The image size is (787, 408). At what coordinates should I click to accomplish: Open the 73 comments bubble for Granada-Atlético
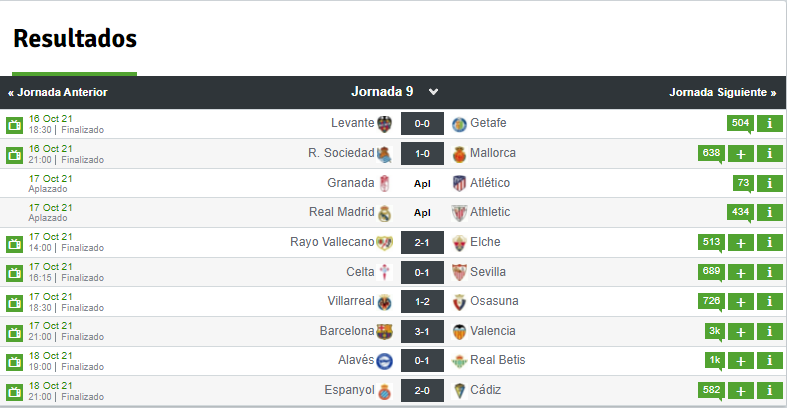point(743,183)
